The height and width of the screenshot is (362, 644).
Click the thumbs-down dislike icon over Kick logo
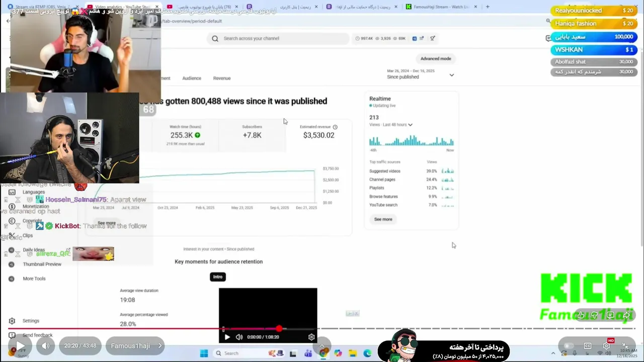click(595, 315)
